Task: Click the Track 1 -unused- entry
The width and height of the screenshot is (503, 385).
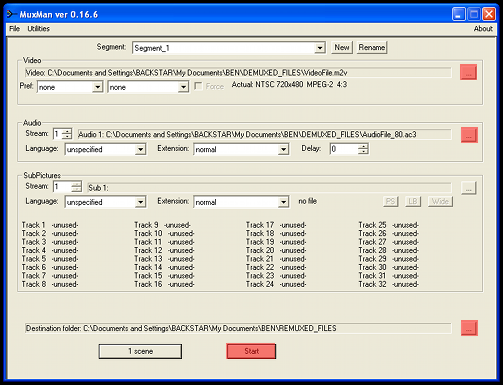Action: [50, 225]
